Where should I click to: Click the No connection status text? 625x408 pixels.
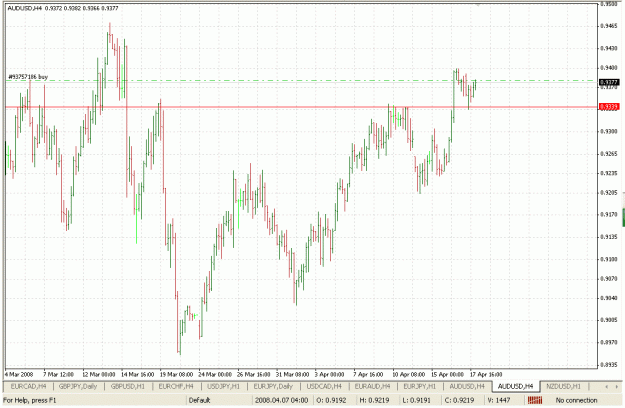pyautogui.click(x=576, y=400)
